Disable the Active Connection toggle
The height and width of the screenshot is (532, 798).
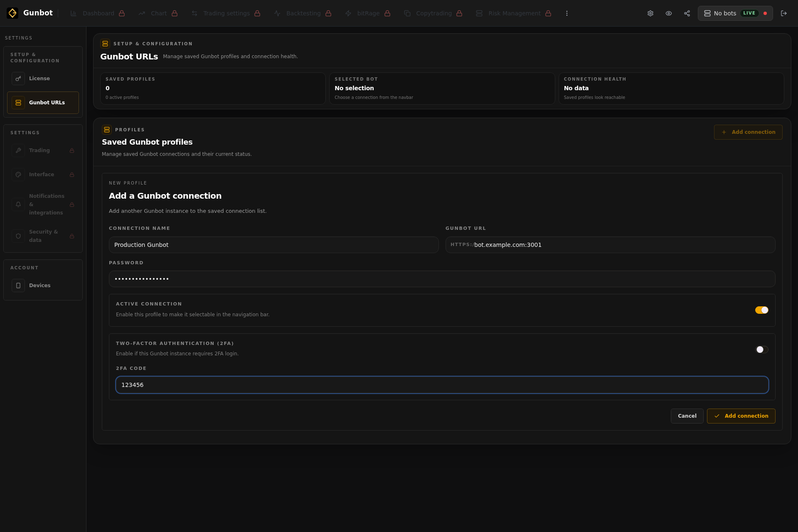[x=761, y=310]
